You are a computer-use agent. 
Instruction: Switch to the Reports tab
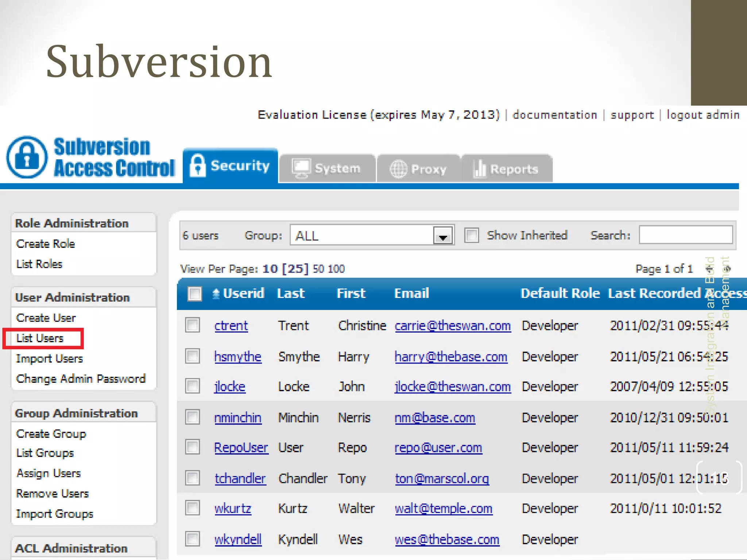[507, 168]
